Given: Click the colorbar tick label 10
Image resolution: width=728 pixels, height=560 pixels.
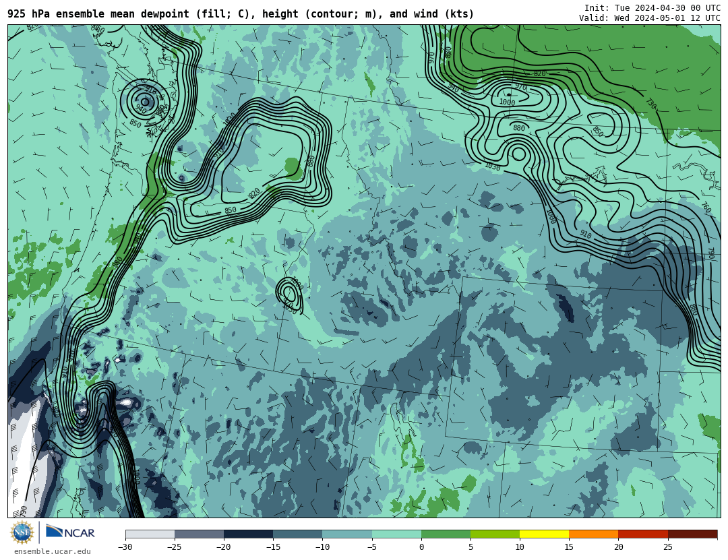Looking at the screenshot, I should pyautogui.click(x=520, y=547).
